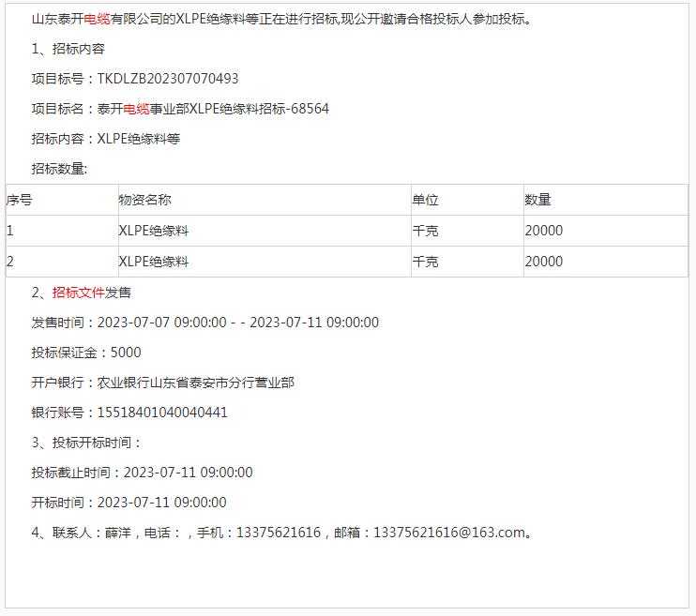Click the 投标截止时间 deadline line
This screenshot has height=616, width=696.
point(142,473)
